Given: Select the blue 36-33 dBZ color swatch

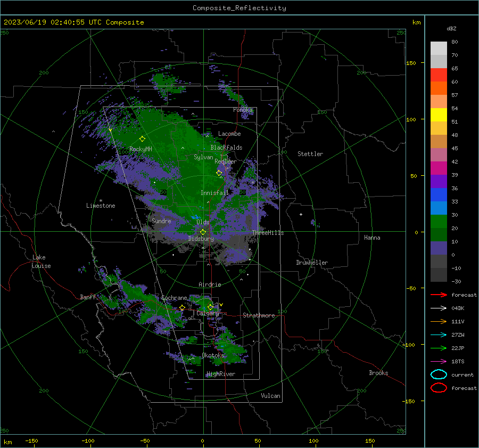Looking at the screenshot, I should point(439,194).
